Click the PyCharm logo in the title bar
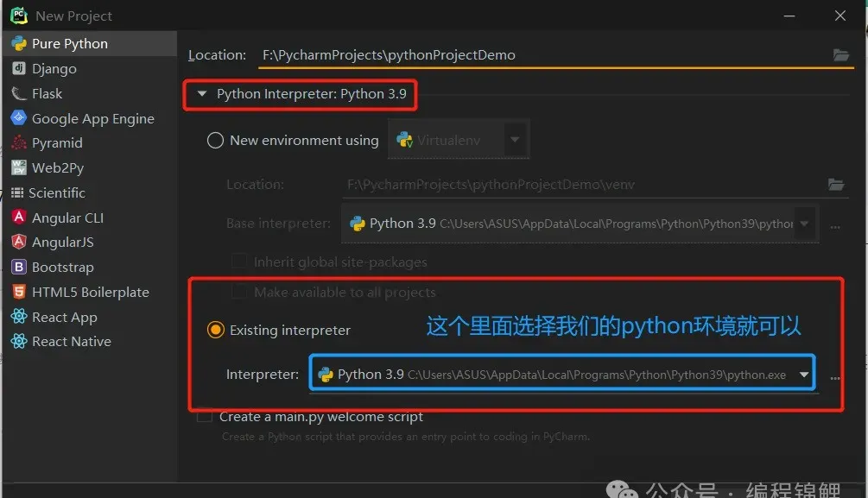Screen dimensions: 868x498 pos(19,16)
